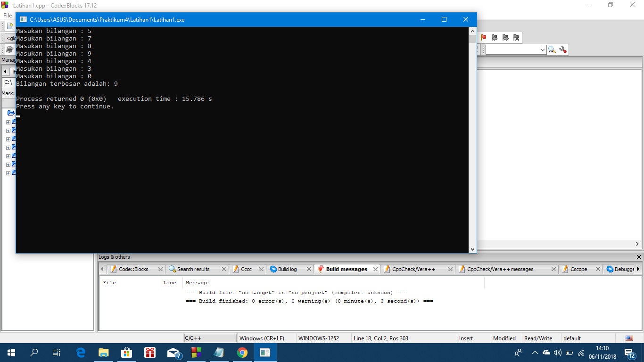The height and width of the screenshot is (362, 644).
Task: Launch Microsoft Edge from taskbar
Action: (81, 353)
